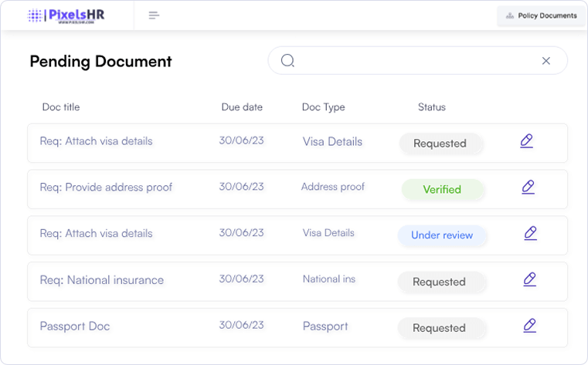The image size is (588, 365).
Task: Click the green Verified status badge
Action: (442, 190)
